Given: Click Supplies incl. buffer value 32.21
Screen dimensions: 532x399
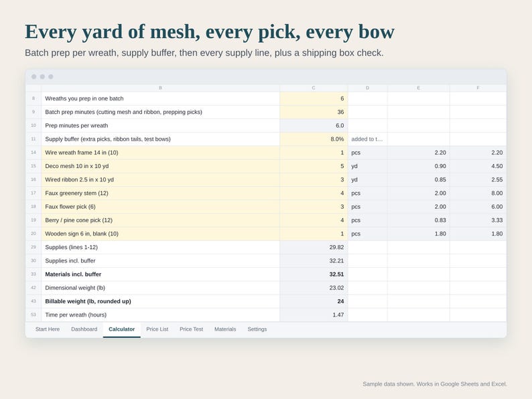Looking at the screenshot, I should pos(314,260).
